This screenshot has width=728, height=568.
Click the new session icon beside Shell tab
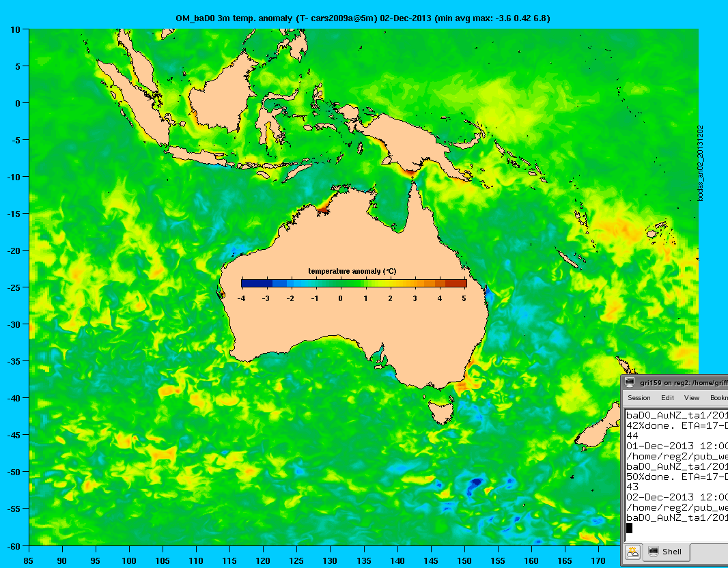[632, 552]
